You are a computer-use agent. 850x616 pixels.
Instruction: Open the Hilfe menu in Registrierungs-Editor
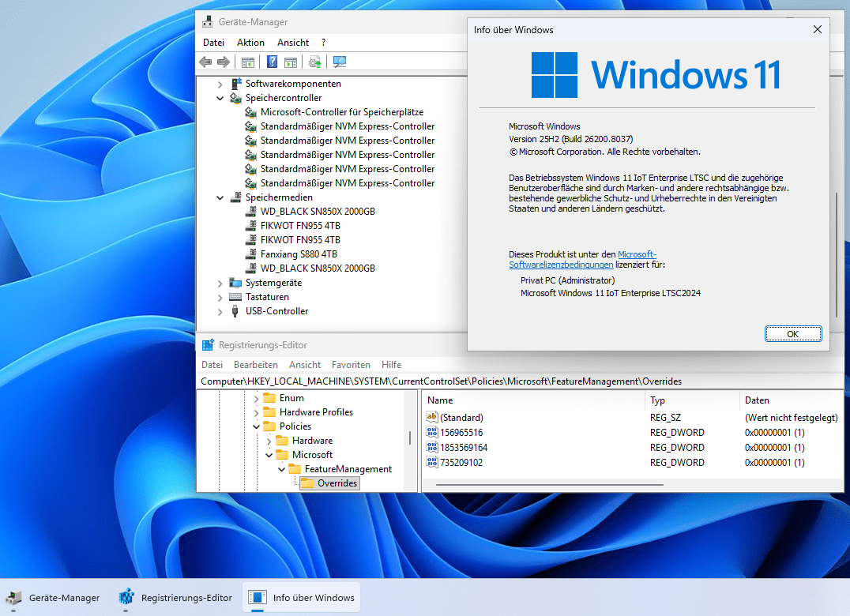(391, 365)
